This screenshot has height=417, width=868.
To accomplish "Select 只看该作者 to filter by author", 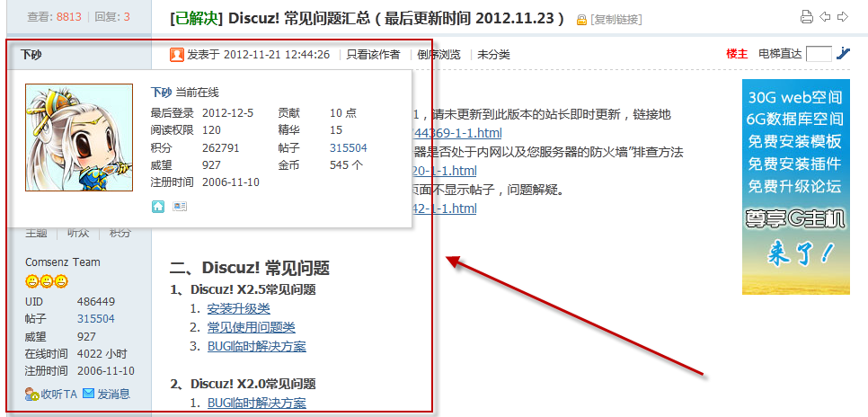I will (x=373, y=55).
